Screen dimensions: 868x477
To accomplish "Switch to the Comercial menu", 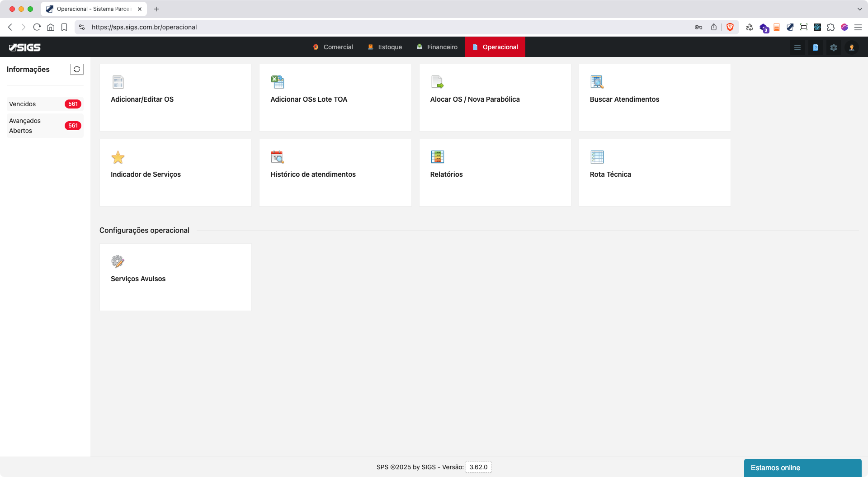I will [333, 47].
